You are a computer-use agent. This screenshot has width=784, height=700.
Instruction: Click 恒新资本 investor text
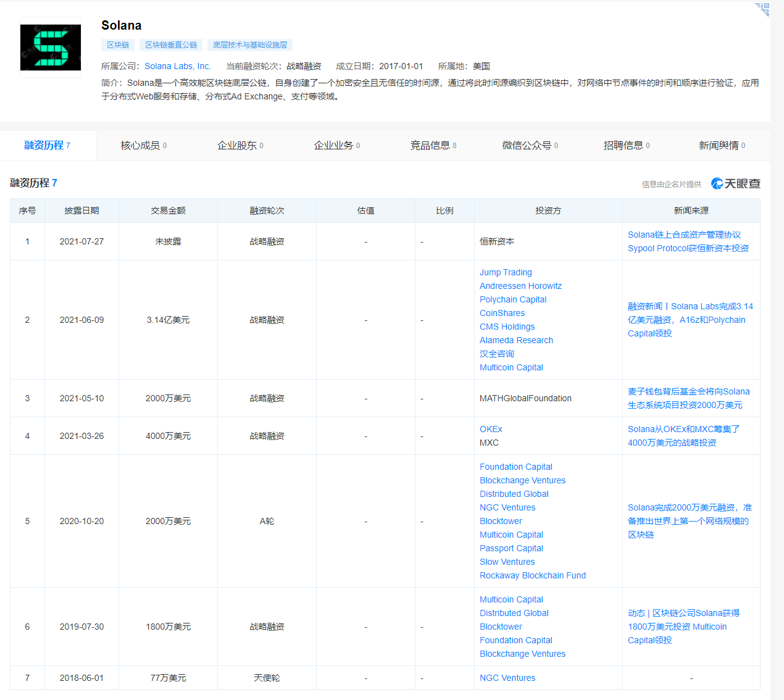(x=497, y=241)
